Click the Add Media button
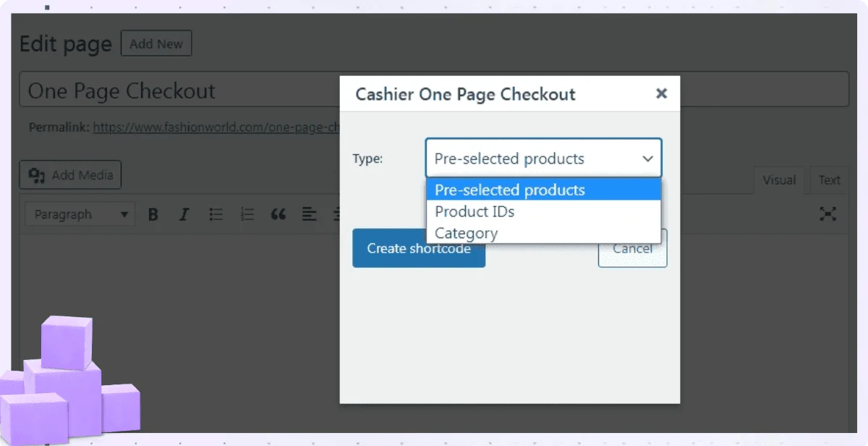This screenshot has height=446, width=868. point(70,175)
